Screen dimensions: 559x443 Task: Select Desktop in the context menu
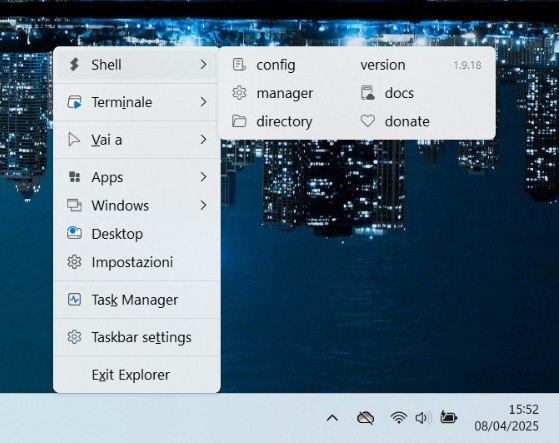(x=137, y=234)
